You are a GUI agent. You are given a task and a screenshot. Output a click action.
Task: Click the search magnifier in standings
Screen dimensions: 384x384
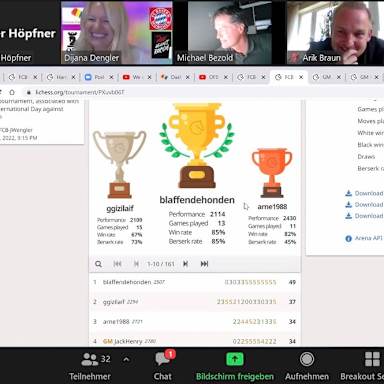coord(98,264)
